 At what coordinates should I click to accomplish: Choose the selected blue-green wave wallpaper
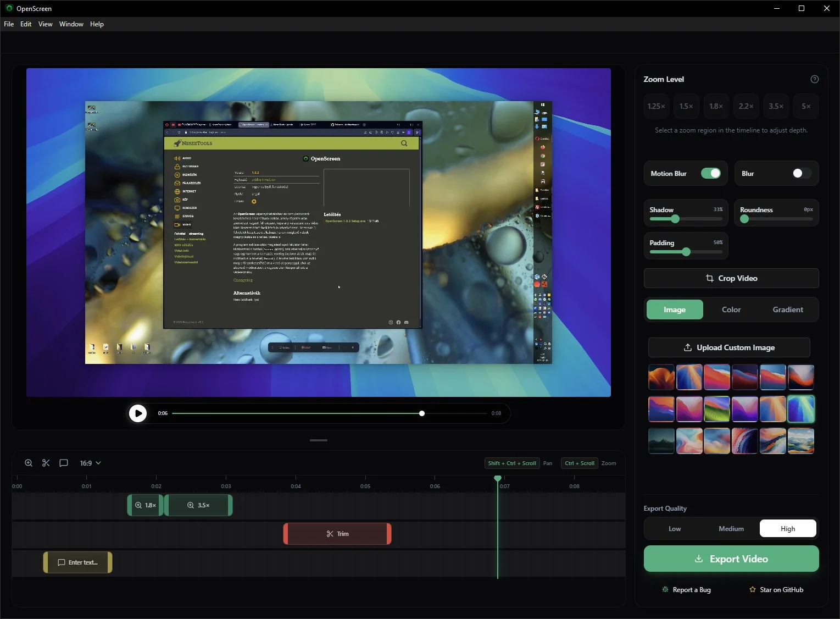(x=801, y=409)
